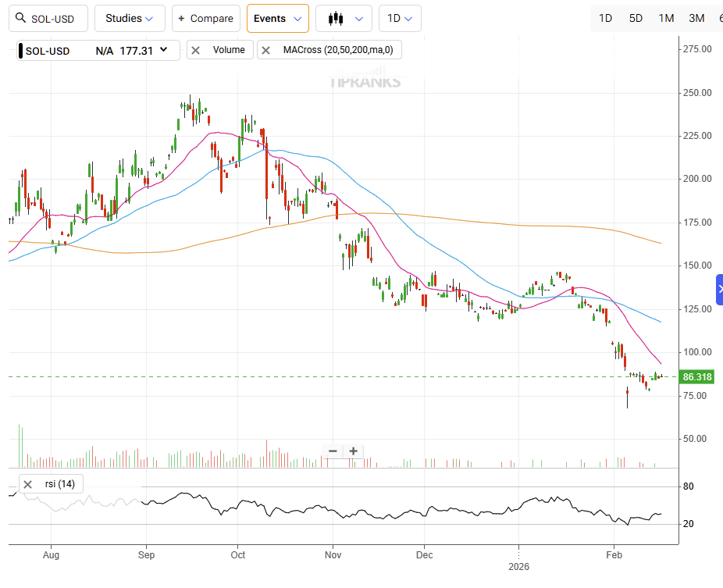The height and width of the screenshot is (588, 723).
Task: Click the MACross (20,50,200,ma,0) label
Action: pos(338,50)
